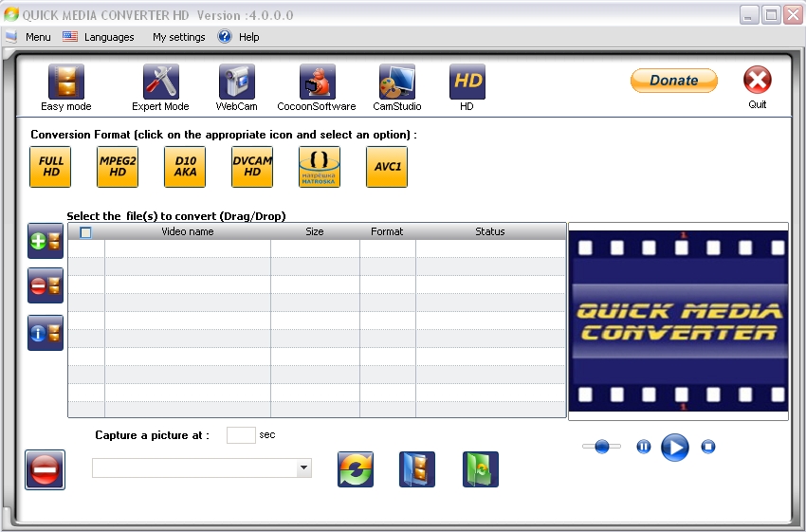Stop the preview playback
Viewport: 806px width, 532px height.
pyautogui.click(x=708, y=447)
